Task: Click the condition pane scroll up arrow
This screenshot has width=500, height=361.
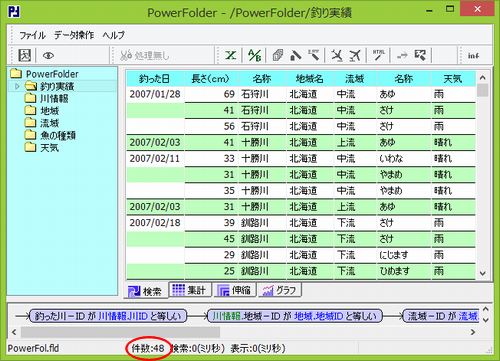Action: point(486,309)
